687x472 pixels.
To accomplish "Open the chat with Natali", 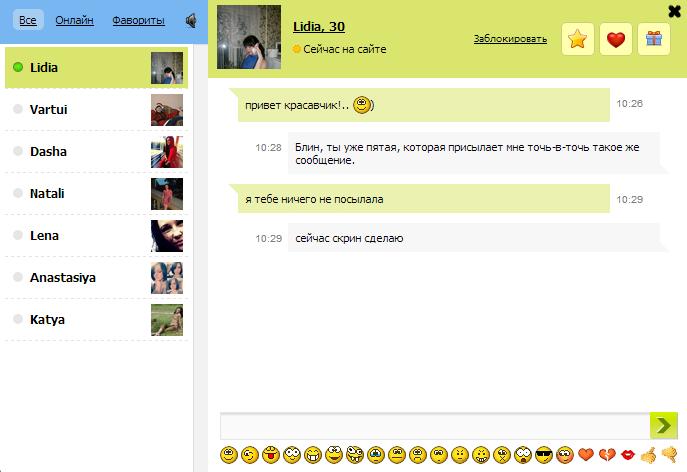I will [x=96, y=194].
